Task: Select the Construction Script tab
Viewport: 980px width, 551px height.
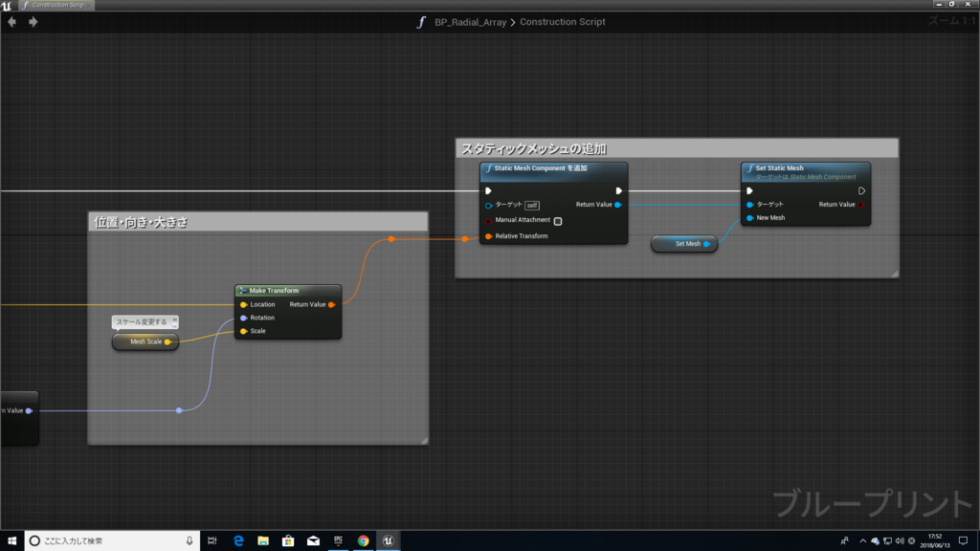Action: click(x=56, y=5)
